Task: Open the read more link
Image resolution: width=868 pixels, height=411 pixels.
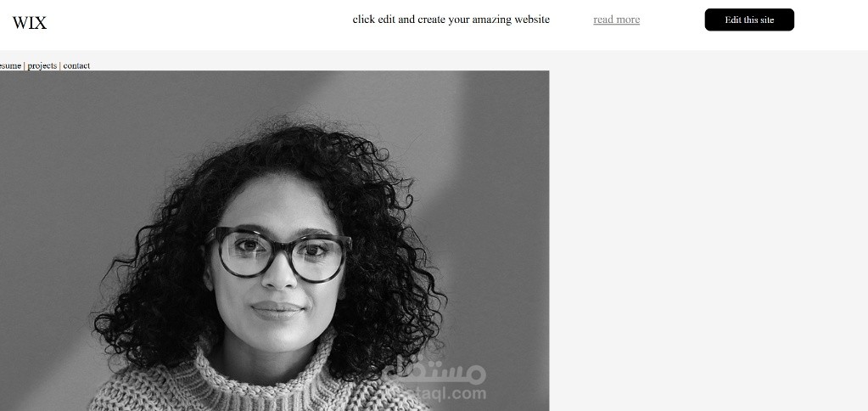Action: [616, 20]
